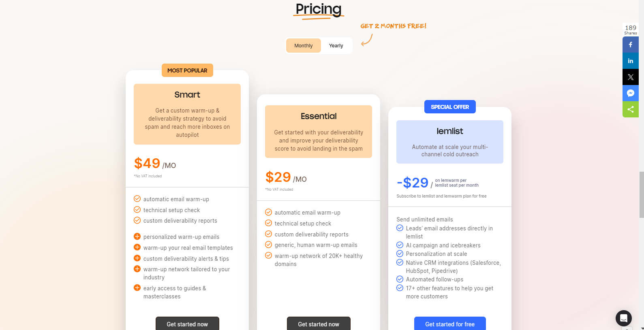Click check icon beside AI campaign and icebreakers
This screenshot has height=330, width=644.
tap(400, 245)
